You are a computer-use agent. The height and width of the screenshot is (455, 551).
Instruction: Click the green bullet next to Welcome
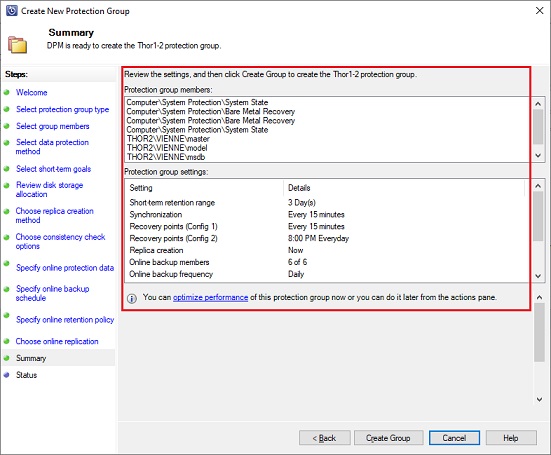point(6,92)
